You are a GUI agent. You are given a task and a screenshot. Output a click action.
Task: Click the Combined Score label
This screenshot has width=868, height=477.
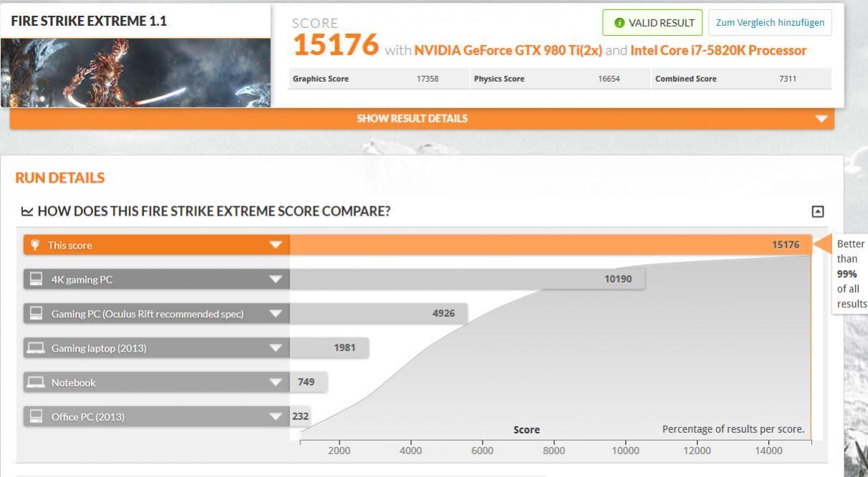pyautogui.click(x=686, y=79)
